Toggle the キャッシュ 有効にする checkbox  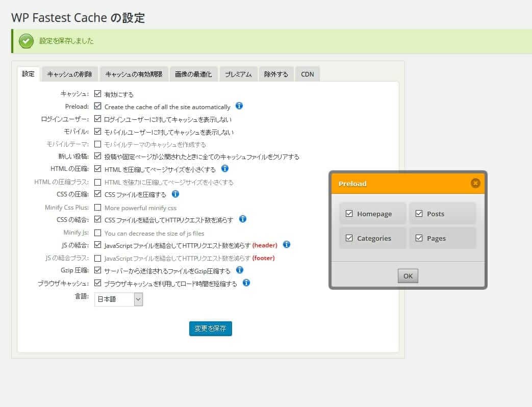(98, 94)
